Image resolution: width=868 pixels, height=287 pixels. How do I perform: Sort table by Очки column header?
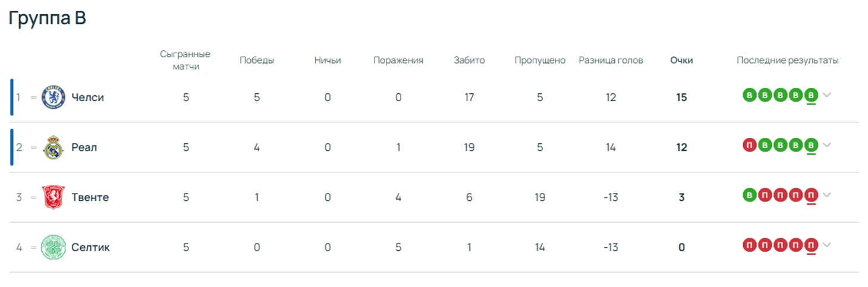tap(681, 60)
